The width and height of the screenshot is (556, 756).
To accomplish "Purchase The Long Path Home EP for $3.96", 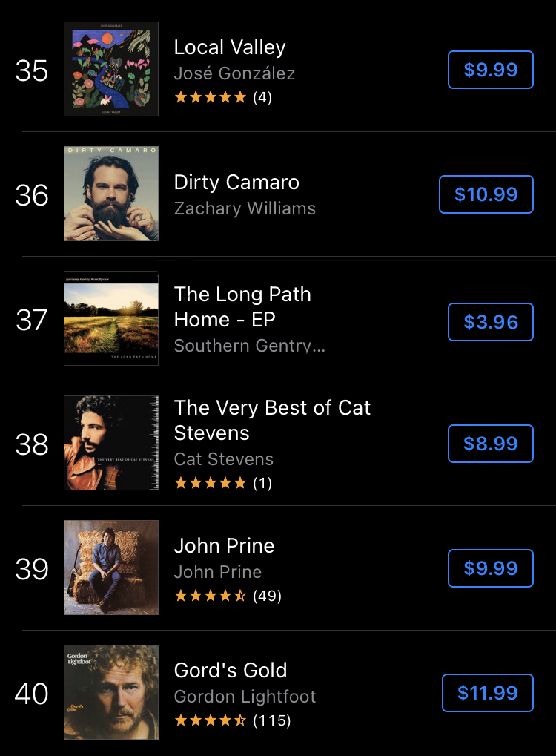I will click(490, 322).
